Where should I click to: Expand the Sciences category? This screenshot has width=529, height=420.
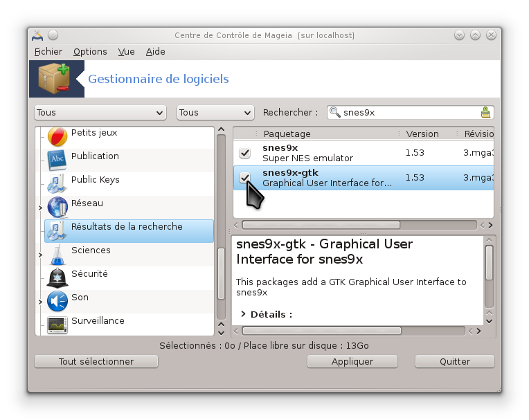[40, 255]
